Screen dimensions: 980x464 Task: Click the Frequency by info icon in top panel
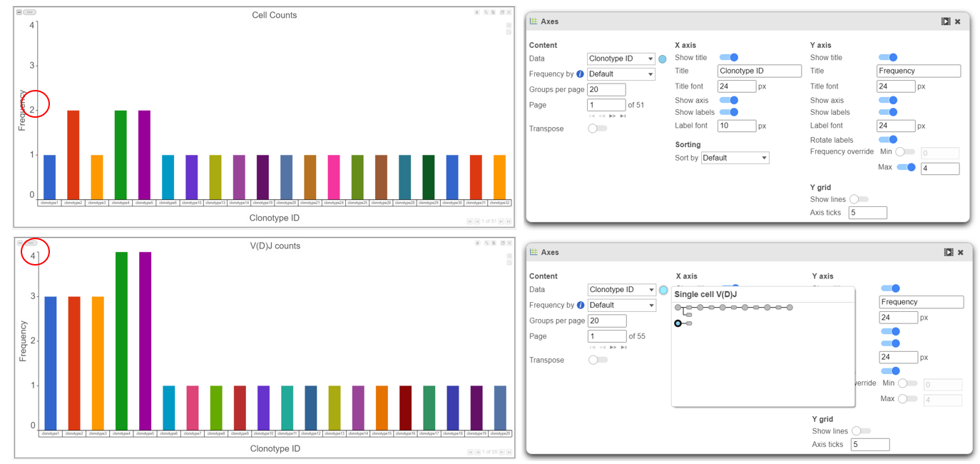(580, 74)
